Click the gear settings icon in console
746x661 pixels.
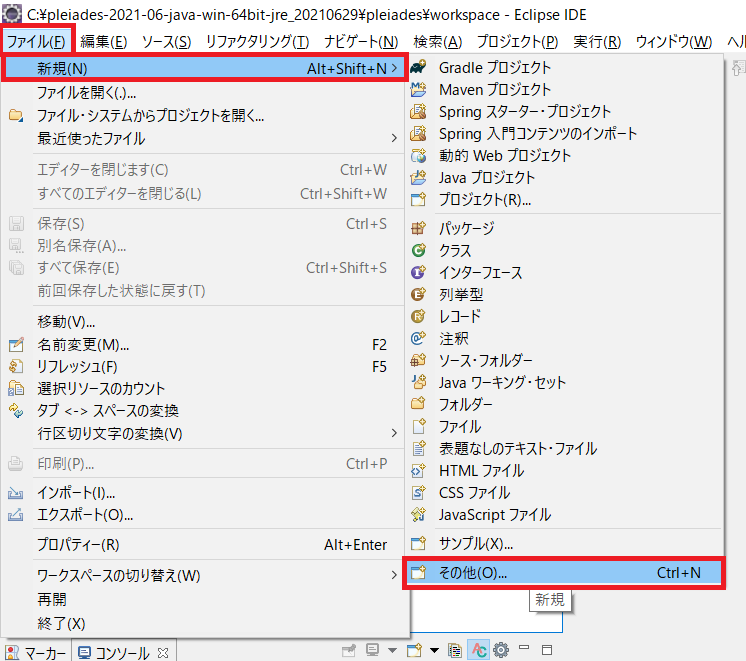pos(501,650)
